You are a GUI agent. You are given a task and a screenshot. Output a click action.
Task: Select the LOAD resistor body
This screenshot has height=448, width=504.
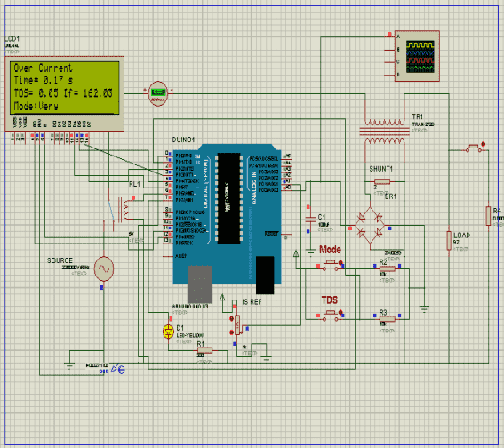click(449, 240)
